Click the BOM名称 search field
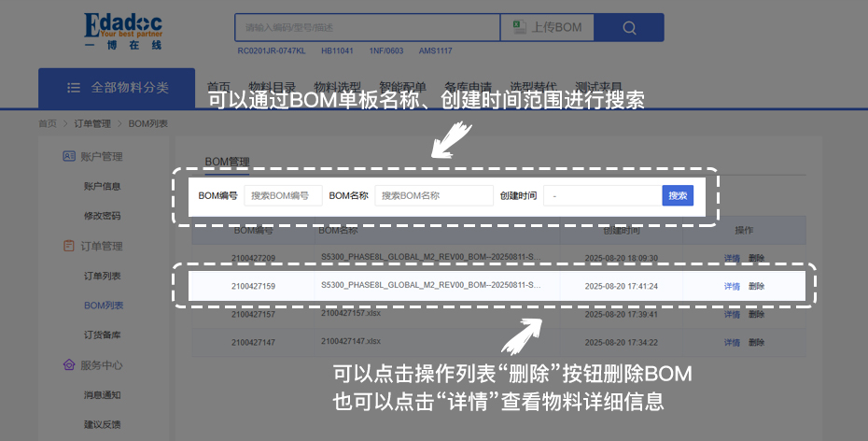The width and height of the screenshot is (868, 441). 433,195
